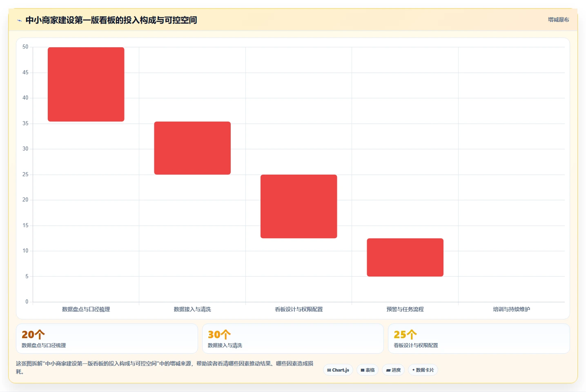Click the 25个 value text
Viewport: 586px width, 392px height.
[405, 334]
